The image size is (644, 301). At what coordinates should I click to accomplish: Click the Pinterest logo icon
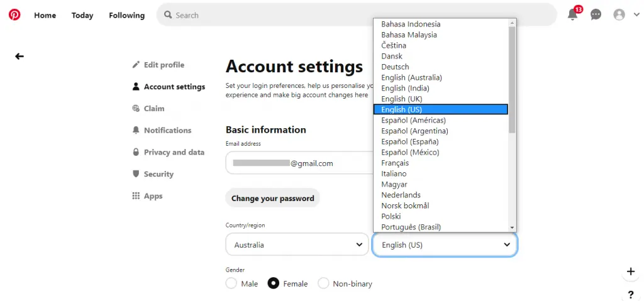pos(14,15)
